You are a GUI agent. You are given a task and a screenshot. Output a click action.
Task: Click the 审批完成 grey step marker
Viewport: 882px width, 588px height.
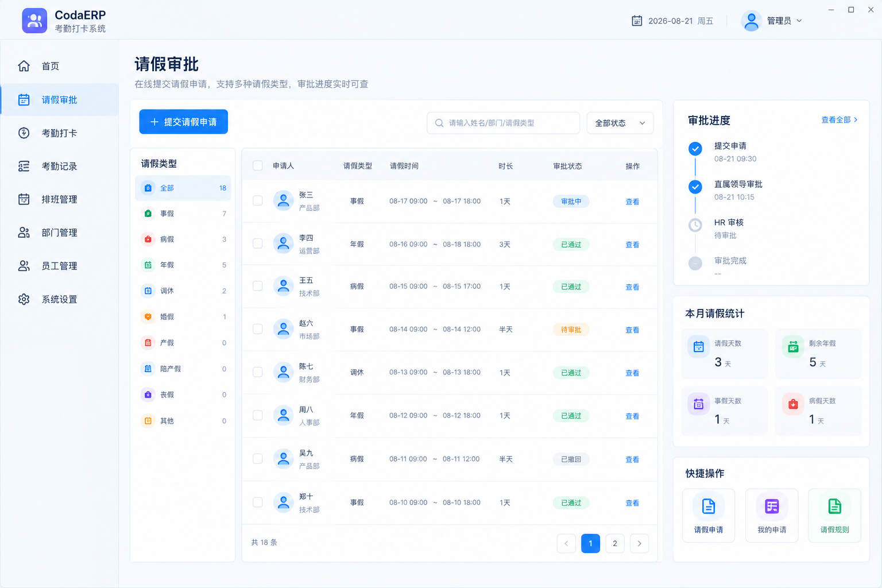695,264
